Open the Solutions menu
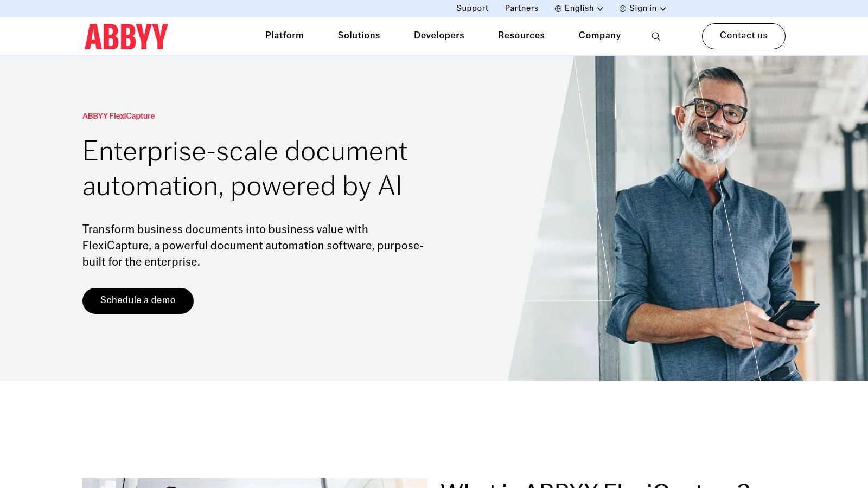 [359, 35]
